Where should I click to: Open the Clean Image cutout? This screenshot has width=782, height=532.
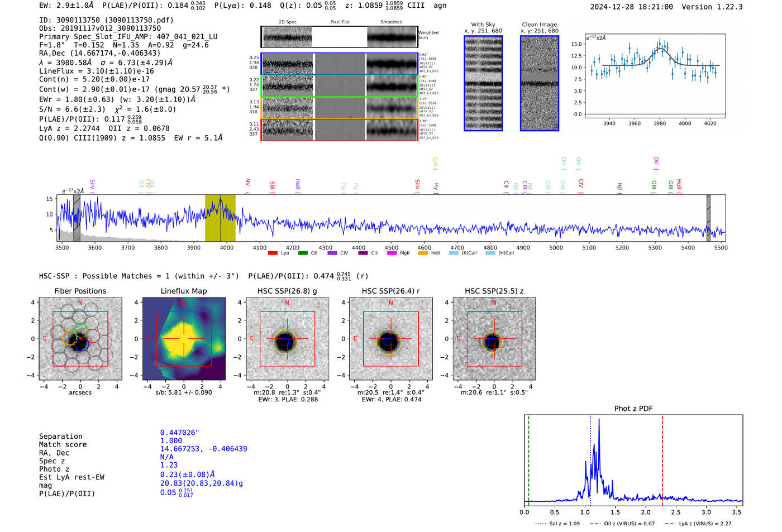coord(540,83)
